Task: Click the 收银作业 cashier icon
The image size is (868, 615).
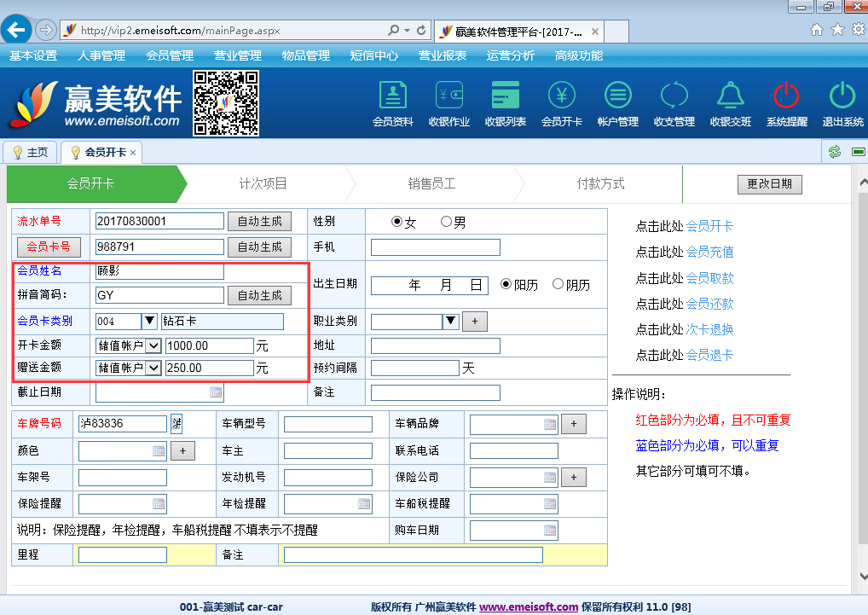Action: 448,102
